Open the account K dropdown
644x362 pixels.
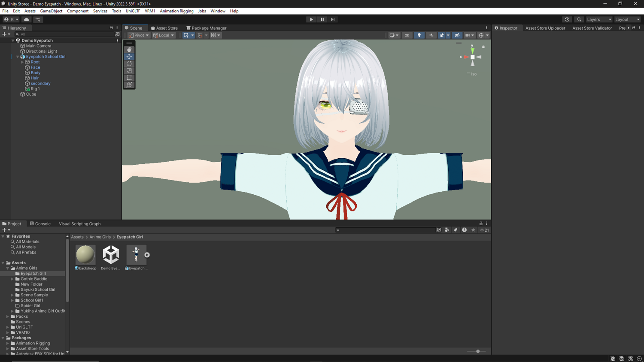coord(11,19)
